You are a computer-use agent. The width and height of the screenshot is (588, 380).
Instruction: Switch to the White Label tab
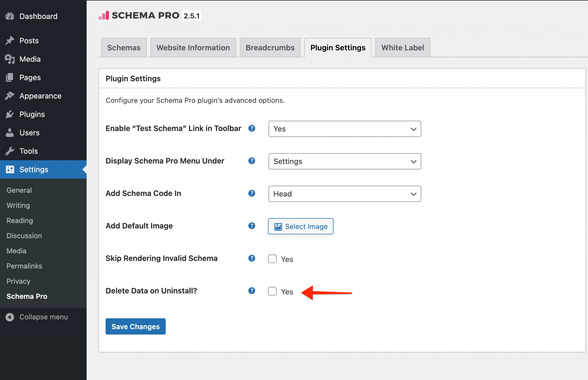pos(402,47)
